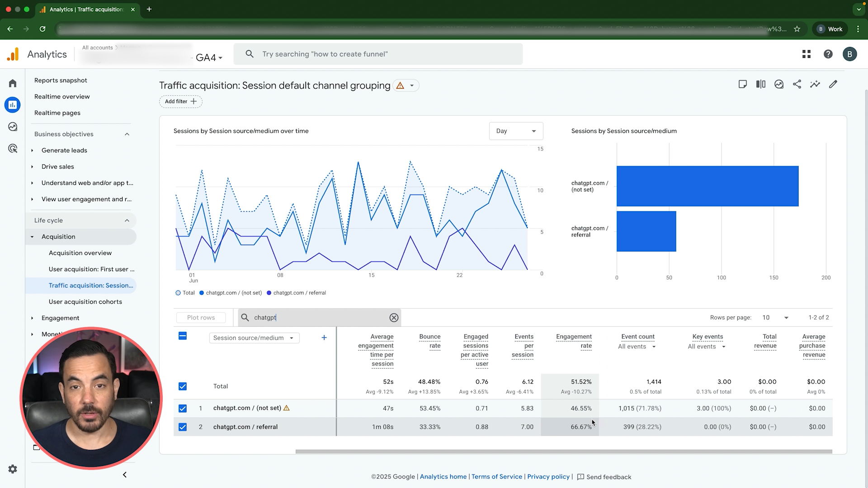Open the Day granularity dropdown
Screen dimensions: 868x488
pyautogui.click(x=516, y=131)
